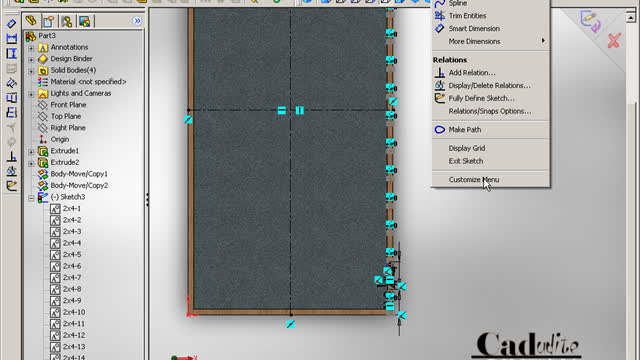This screenshot has height=360, width=640.
Task: Expand the Lights and Cameras folder
Action: point(31,94)
